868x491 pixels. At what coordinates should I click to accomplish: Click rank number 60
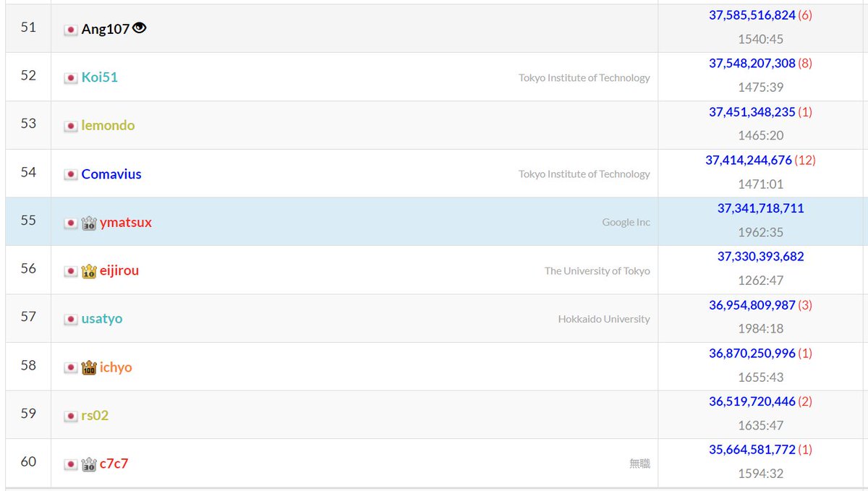28,461
